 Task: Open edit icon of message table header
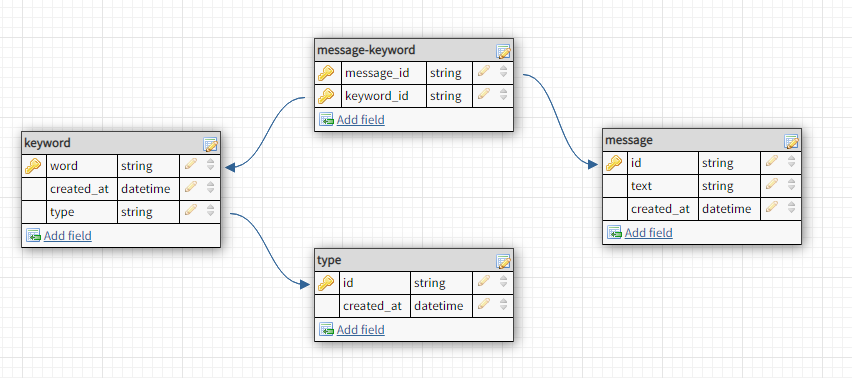click(x=792, y=141)
